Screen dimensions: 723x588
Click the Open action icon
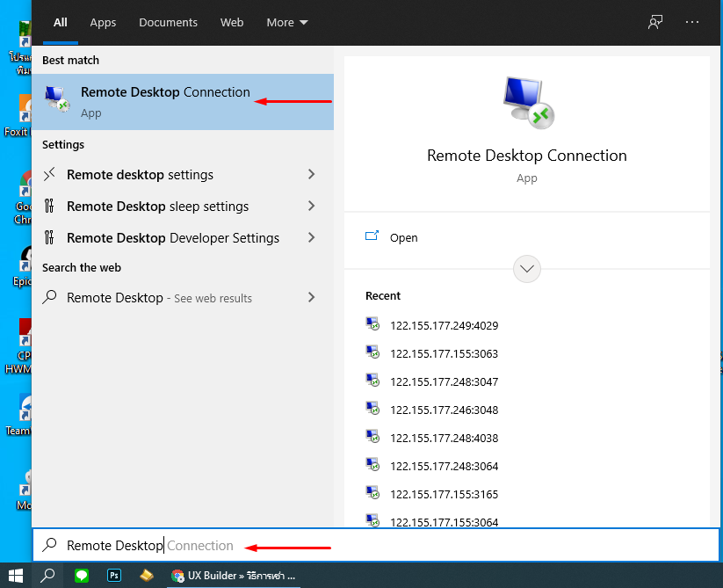[372, 236]
